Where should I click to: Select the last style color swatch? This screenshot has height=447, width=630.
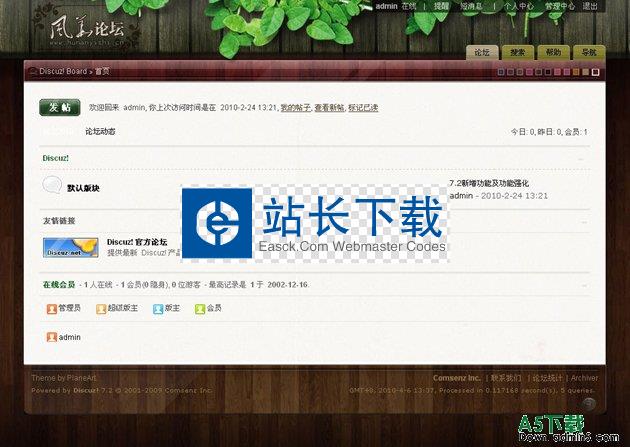coord(596,72)
